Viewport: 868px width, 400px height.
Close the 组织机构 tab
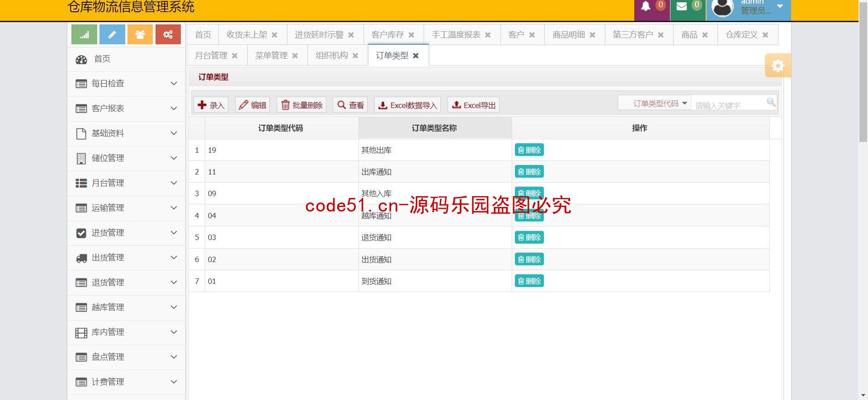[x=355, y=56]
